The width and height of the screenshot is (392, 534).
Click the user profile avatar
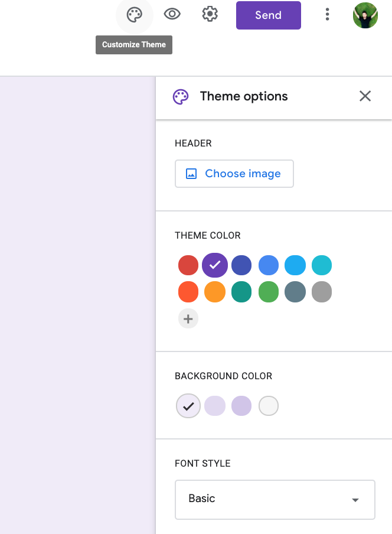pyautogui.click(x=365, y=15)
